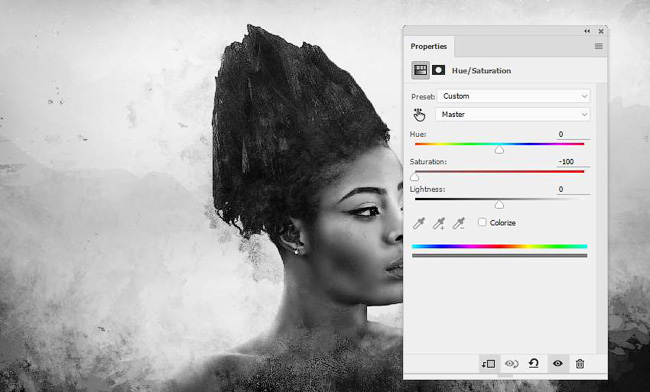Click the Properties panel vertical scrollbar
The width and height of the screenshot is (650, 392).
(601, 218)
